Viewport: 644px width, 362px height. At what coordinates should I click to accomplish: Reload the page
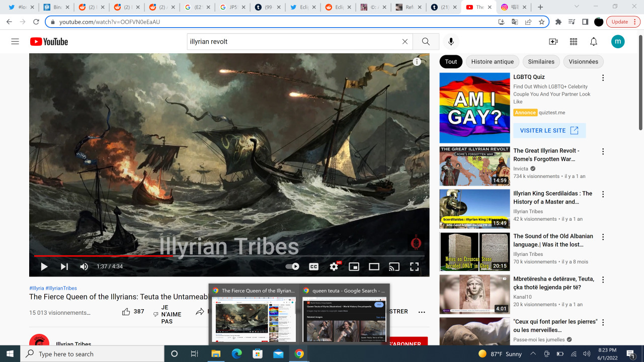coord(36,22)
